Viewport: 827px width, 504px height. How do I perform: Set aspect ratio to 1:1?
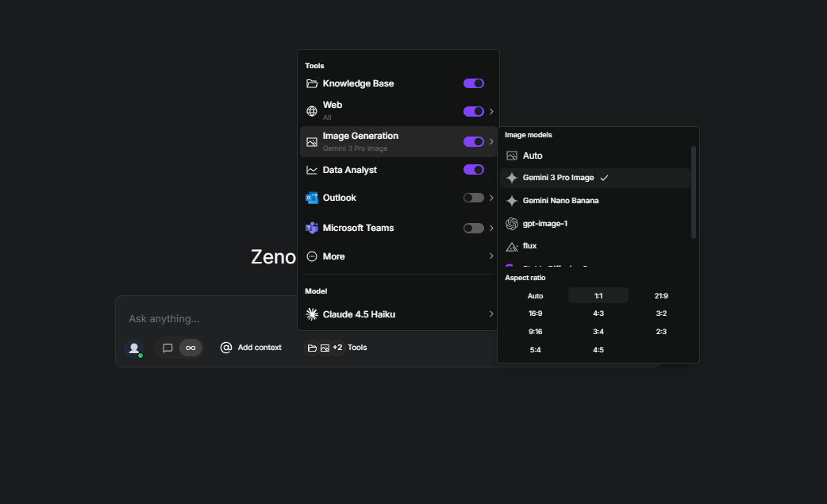click(598, 296)
